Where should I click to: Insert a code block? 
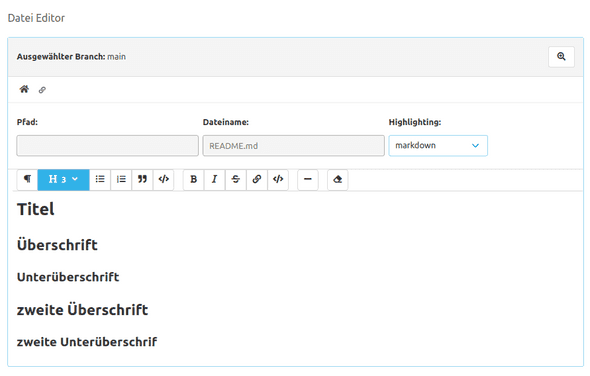[x=164, y=180]
